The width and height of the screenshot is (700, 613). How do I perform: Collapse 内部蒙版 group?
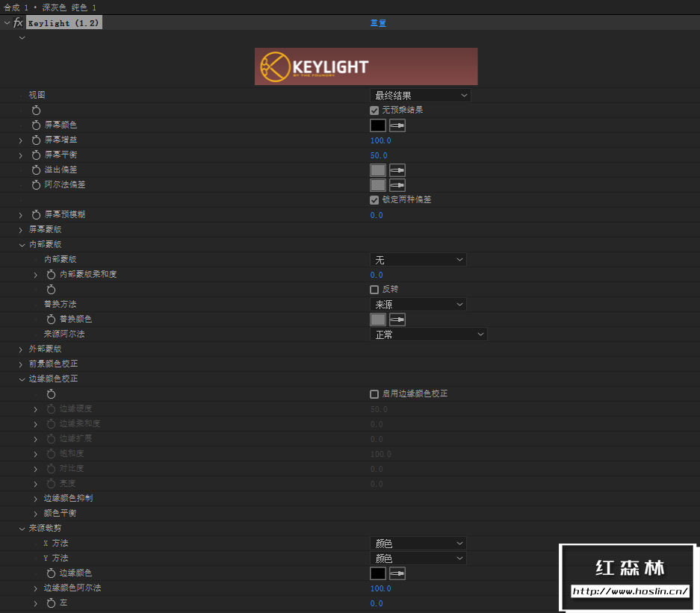22,245
